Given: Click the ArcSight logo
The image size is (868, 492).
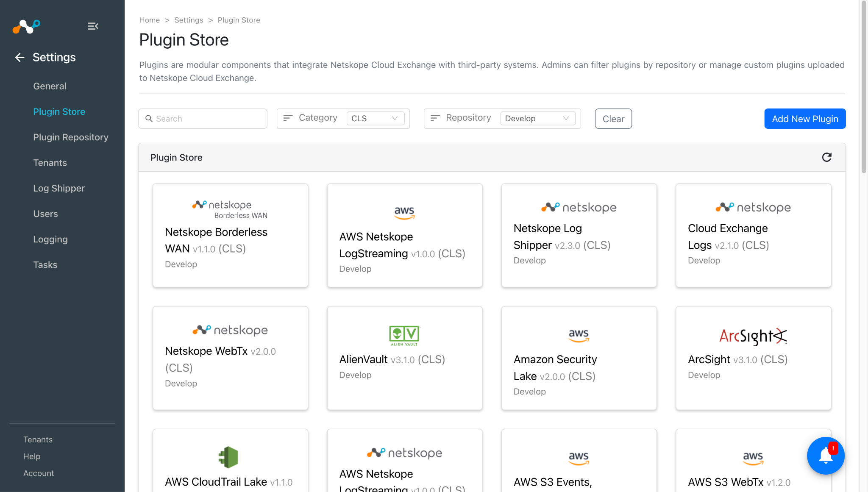Looking at the screenshot, I should coord(753,336).
